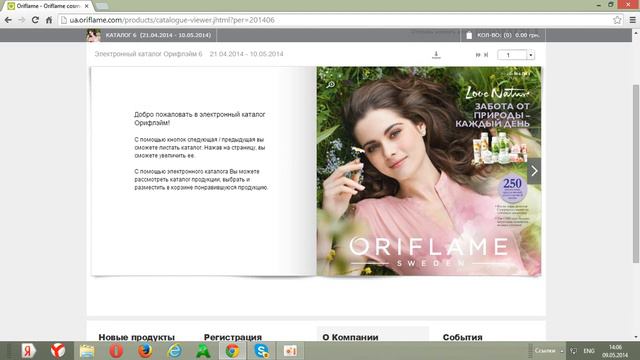Turn to next page with right chevron
Viewport: 640px width, 360px height.
click(x=534, y=171)
